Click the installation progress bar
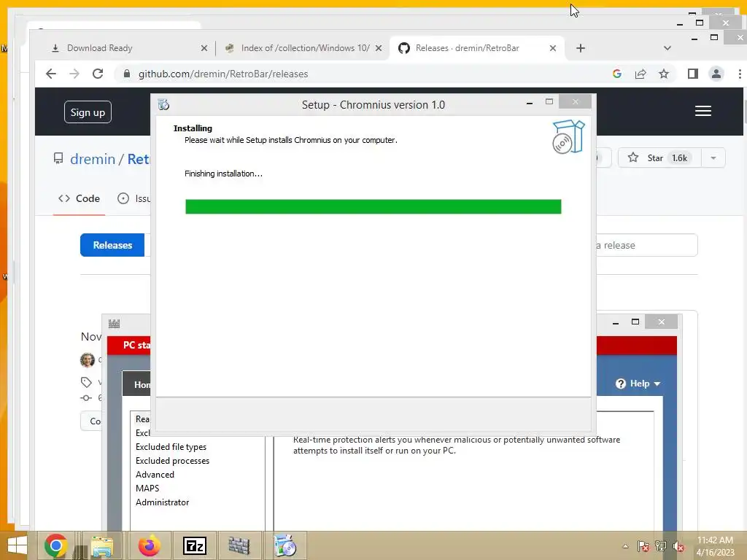This screenshot has height=560, width=747. point(373,206)
